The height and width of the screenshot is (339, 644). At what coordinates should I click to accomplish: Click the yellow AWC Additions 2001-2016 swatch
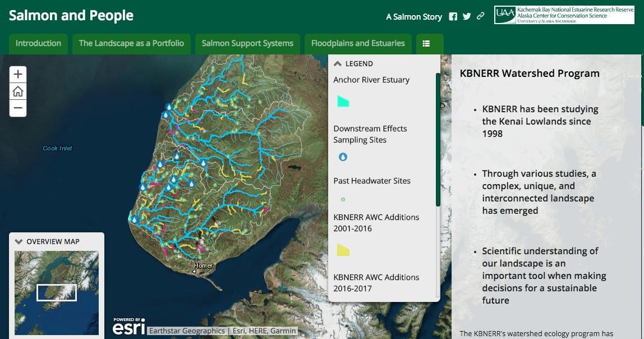click(343, 250)
